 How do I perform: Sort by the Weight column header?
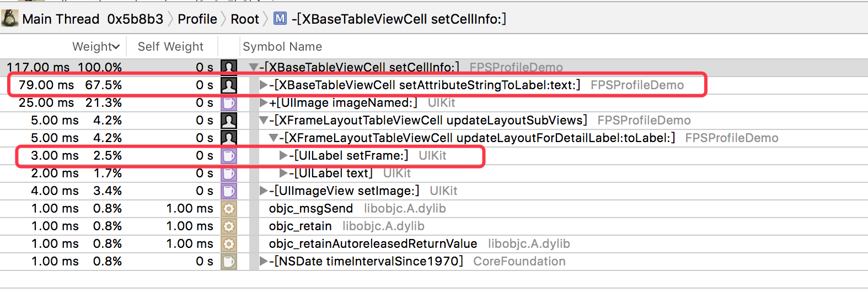pos(95,47)
